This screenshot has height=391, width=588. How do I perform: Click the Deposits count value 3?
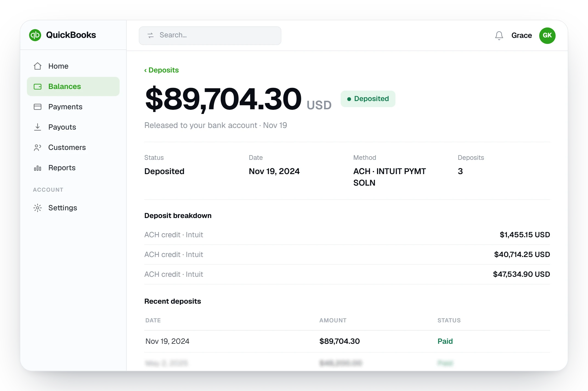[x=460, y=171]
